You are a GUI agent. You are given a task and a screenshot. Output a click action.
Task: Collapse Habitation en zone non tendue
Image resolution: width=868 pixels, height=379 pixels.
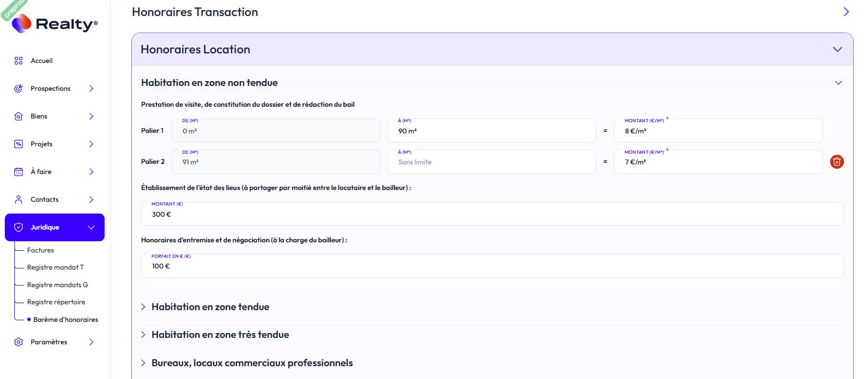[838, 83]
